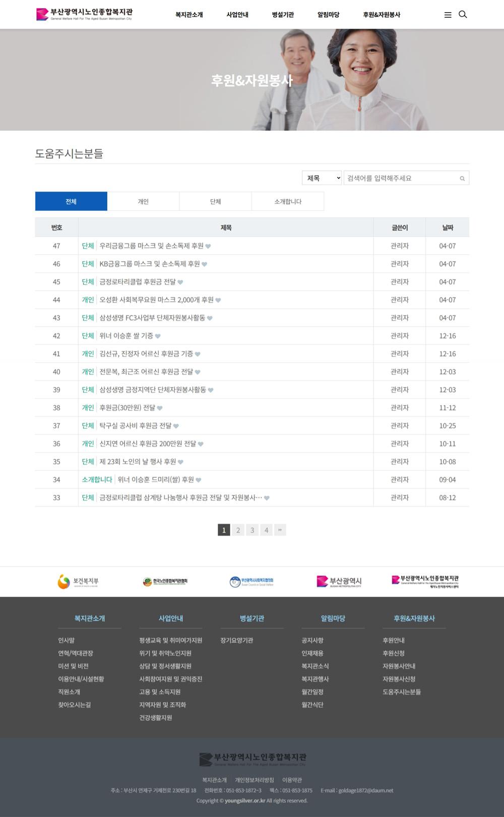This screenshot has height=817, width=504.
Task: Click category label 소개합니다 in row 34
Action: pos(97,480)
